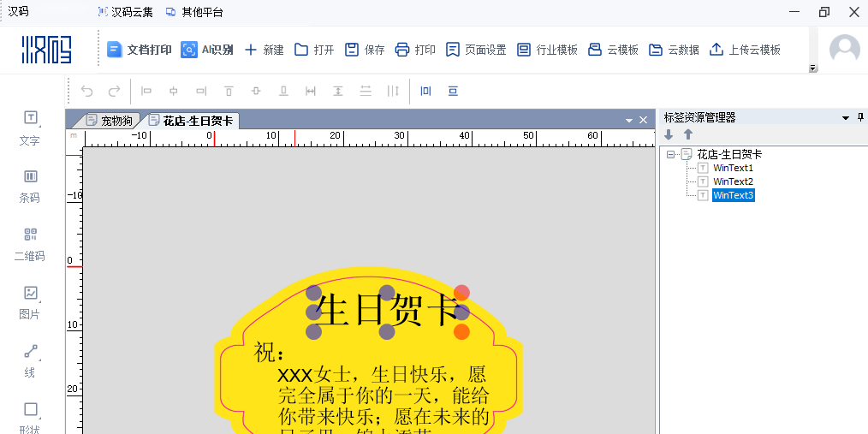Open the 标签资源管理器 panel options dropdown
The image size is (868, 434).
tap(845, 117)
